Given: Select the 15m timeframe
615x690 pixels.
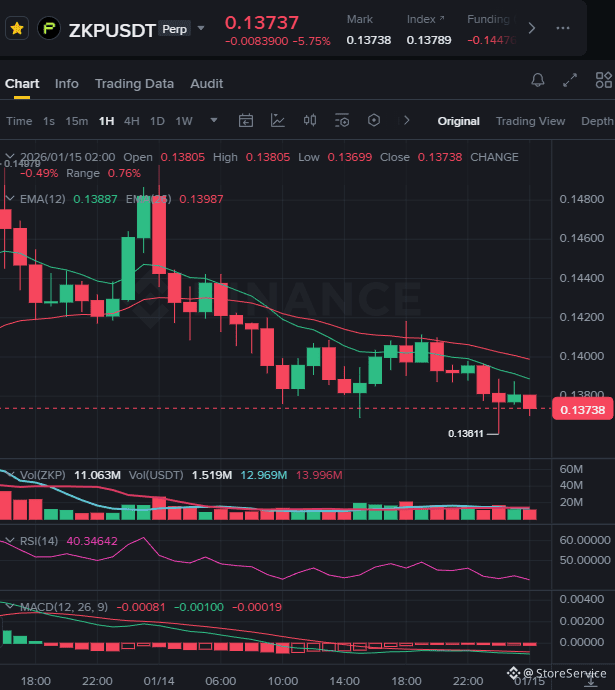Looking at the screenshot, I should [x=77, y=121].
